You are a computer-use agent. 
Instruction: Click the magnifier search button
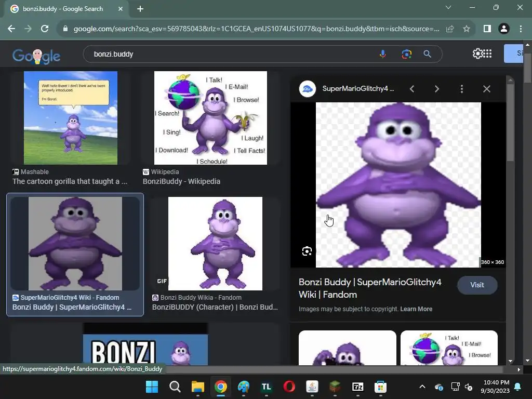click(428, 54)
